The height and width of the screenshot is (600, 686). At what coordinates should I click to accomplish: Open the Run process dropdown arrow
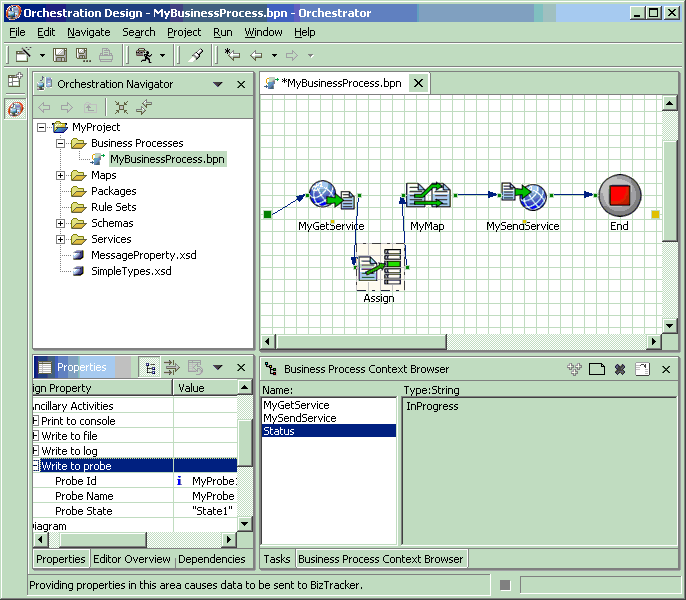(x=162, y=56)
